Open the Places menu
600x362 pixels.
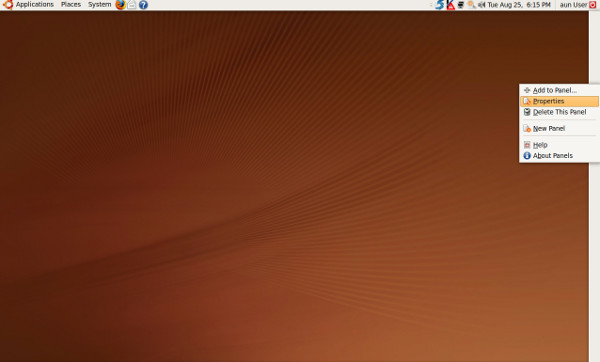[x=71, y=5]
